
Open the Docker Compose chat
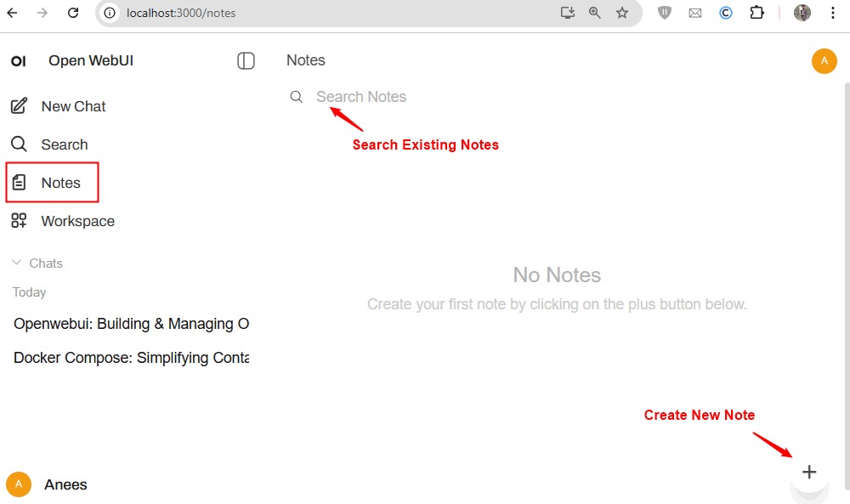coord(131,358)
